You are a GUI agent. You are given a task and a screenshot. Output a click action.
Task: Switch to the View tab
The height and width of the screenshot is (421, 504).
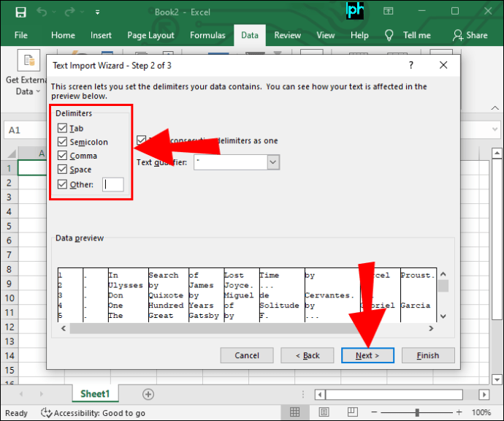(x=326, y=35)
